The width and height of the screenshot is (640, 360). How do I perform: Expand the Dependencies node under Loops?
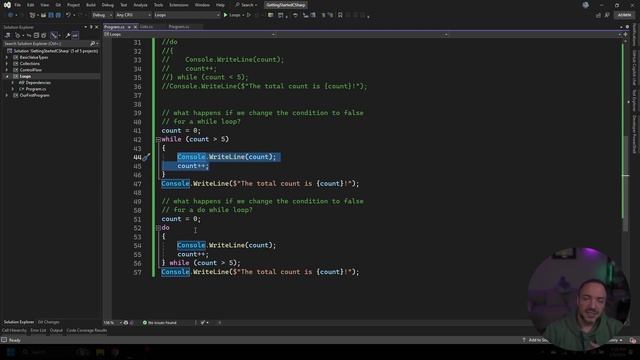point(13,83)
